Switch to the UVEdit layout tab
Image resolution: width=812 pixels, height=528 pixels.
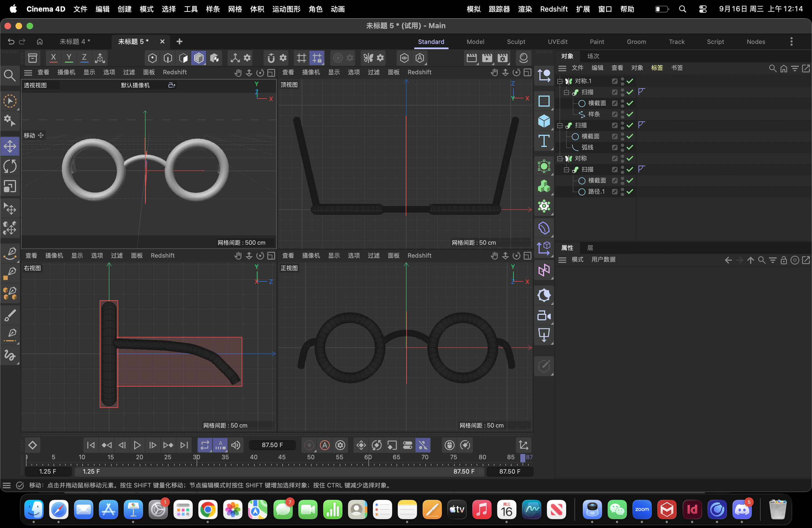(557, 42)
